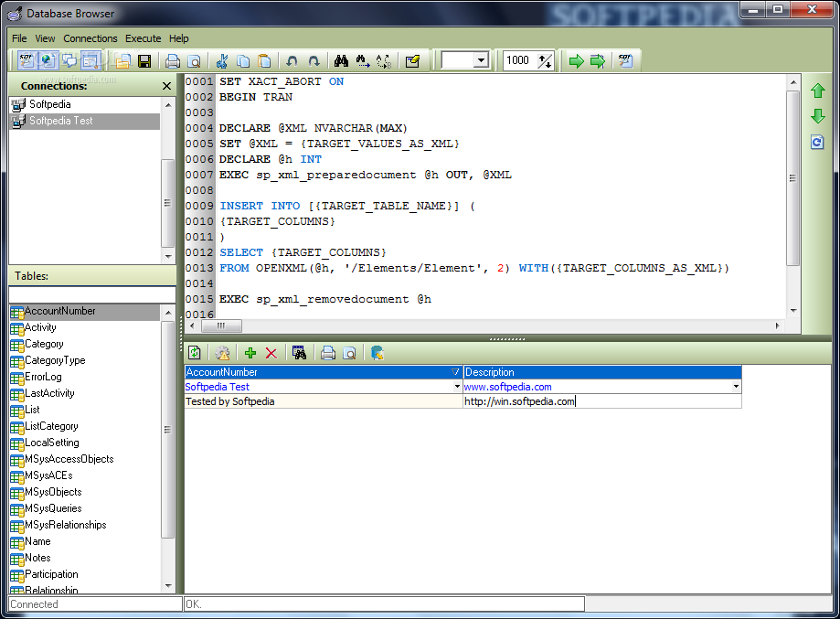
Task: Cut selection with the scissors icon
Action: pyautogui.click(x=222, y=61)
